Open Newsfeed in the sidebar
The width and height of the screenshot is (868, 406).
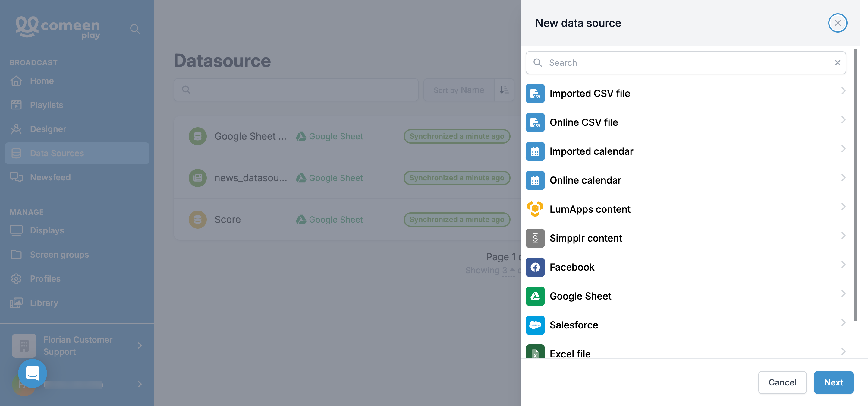77,177
